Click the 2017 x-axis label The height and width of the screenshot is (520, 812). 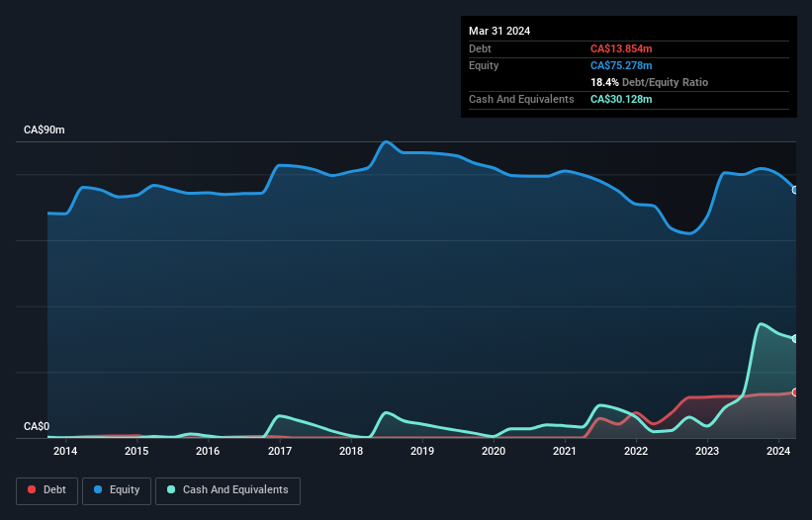click(x=280, y=451)
